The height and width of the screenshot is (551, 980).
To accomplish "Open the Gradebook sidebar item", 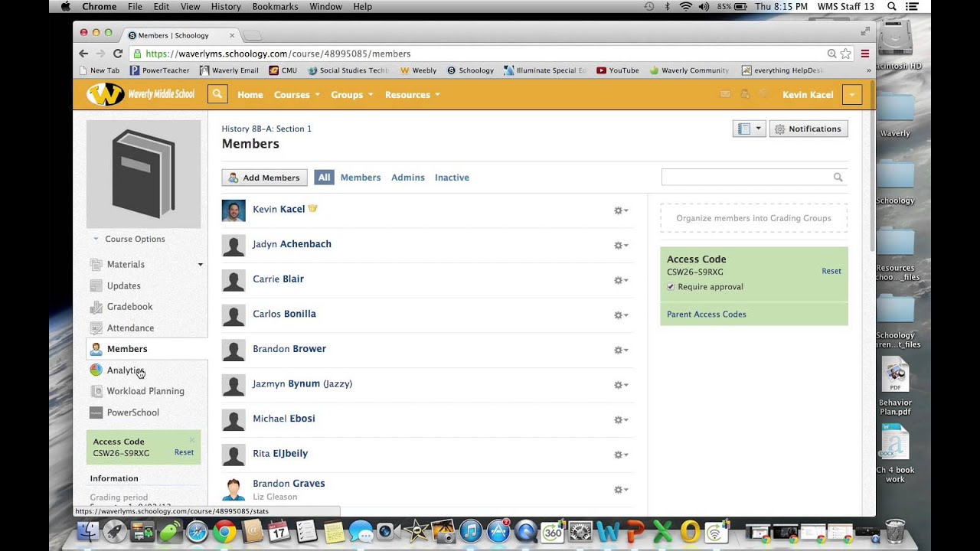I will 129,306.
